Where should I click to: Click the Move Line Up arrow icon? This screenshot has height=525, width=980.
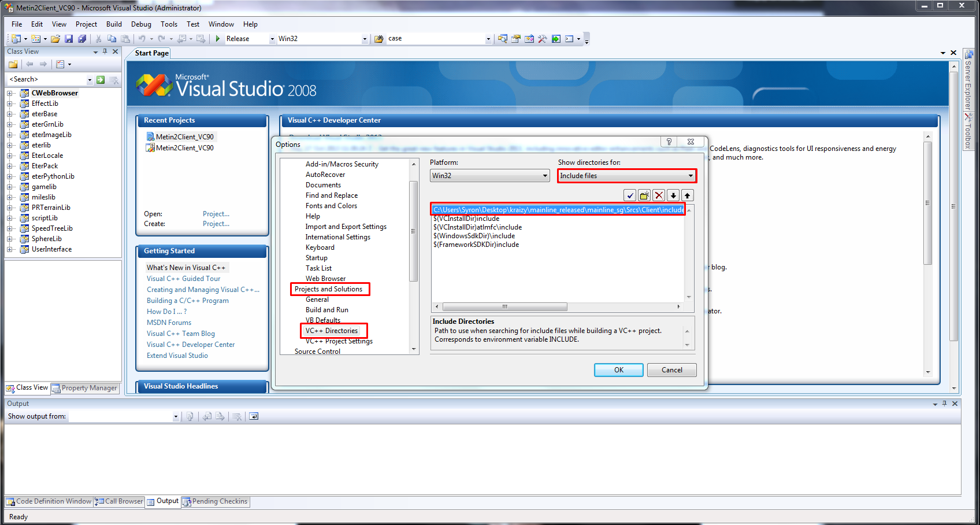(x=688, y=195)
